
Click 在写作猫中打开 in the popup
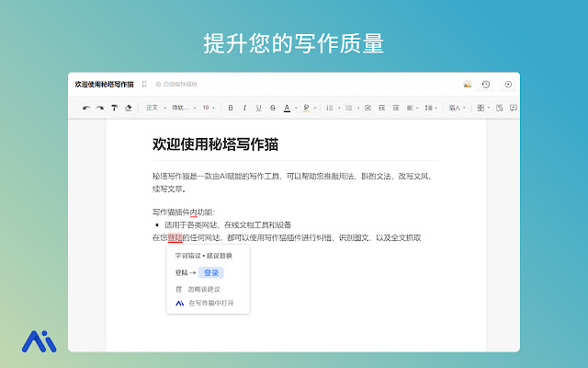(211, 303)
